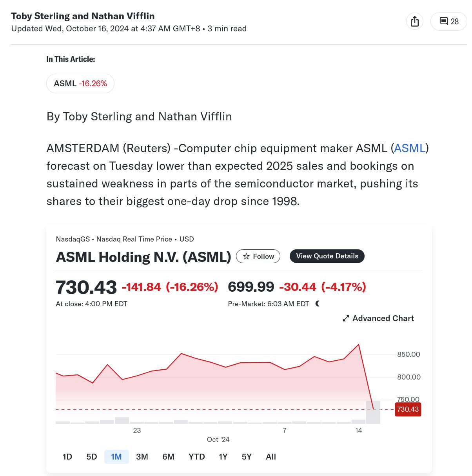Click the pre-market moon icon
The height and width of the screenshot is (476, 472).
318,303
